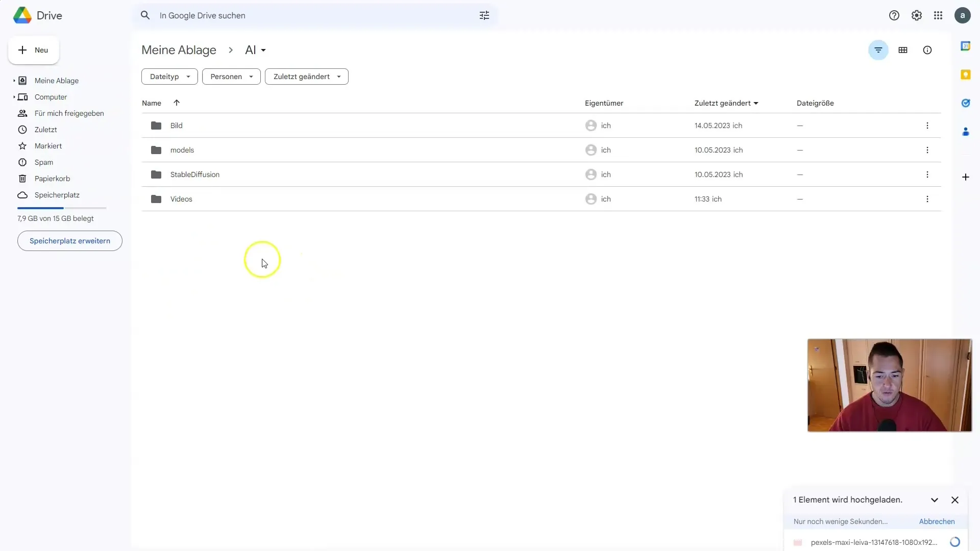Open the Spam section
Screen dimensions: 980x551
coord(44,162)
